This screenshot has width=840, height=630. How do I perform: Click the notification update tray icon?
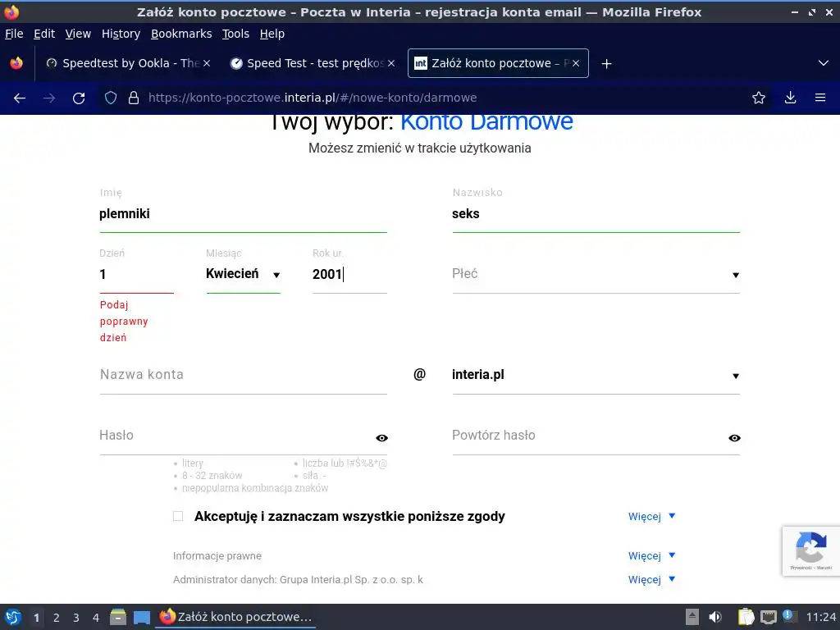788,616
